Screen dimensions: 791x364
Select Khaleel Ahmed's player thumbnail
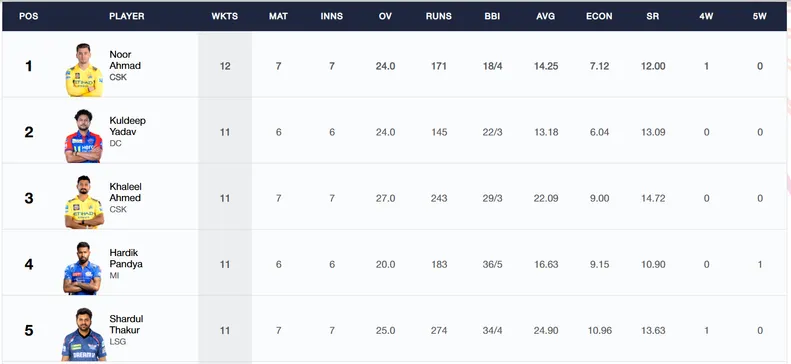(84, 202)
